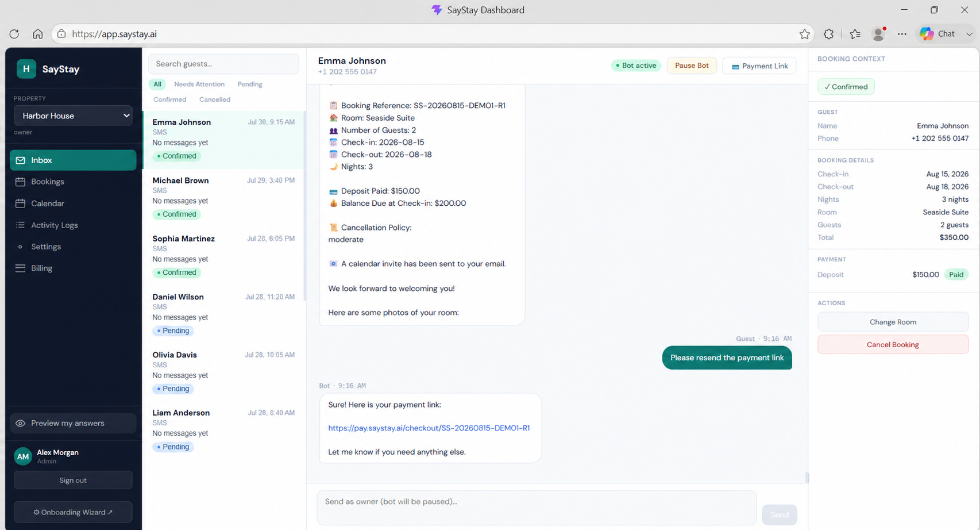Open Bookings in the sidebar

coord(73,182)
